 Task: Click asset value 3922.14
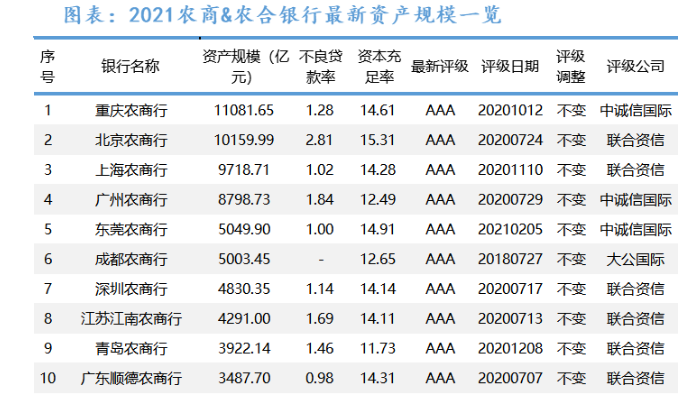click(244, 348)
